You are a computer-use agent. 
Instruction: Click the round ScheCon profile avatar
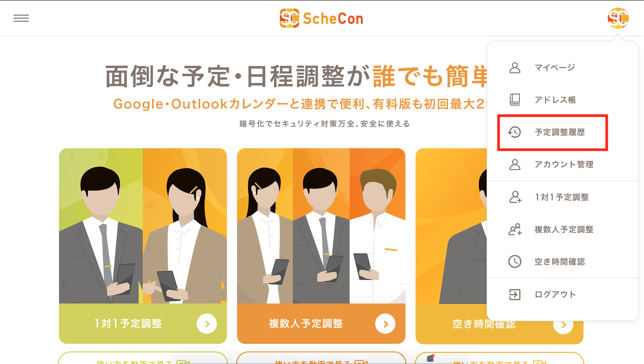click(x=618, y=18)
